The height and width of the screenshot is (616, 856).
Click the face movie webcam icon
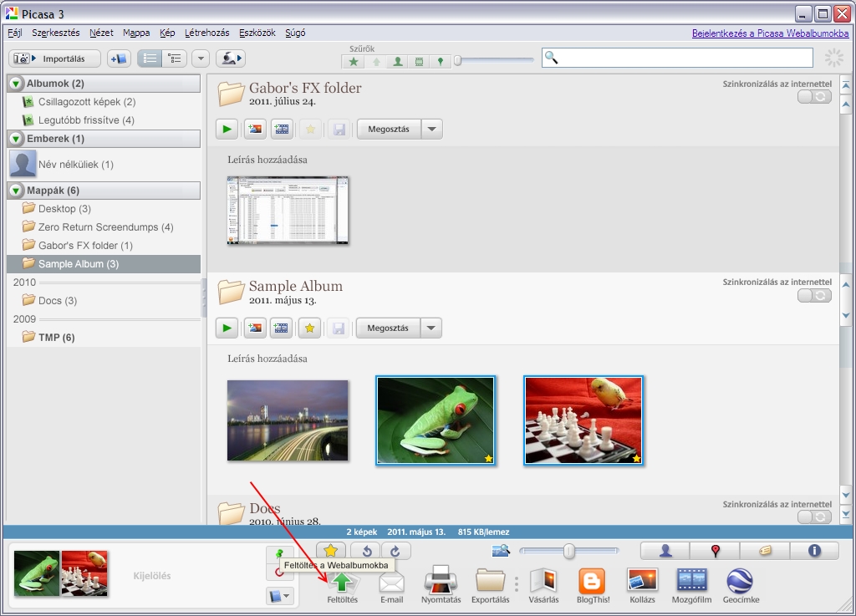click(231, 59)
